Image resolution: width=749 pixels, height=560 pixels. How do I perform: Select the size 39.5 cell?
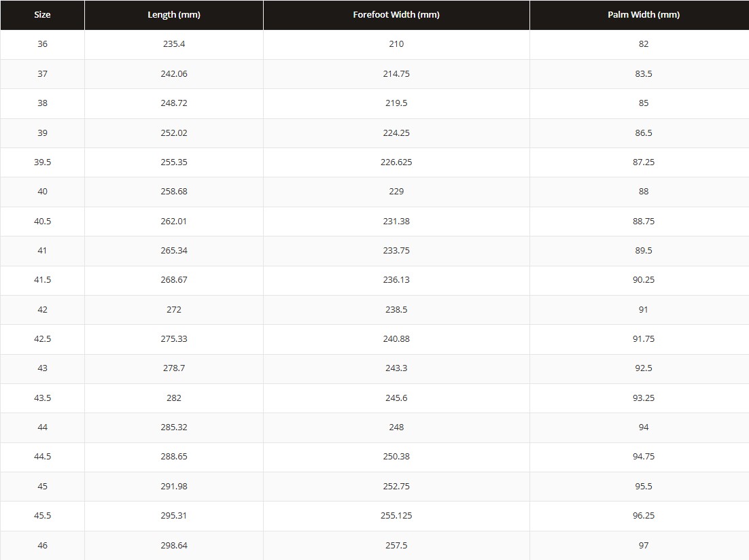42,162
